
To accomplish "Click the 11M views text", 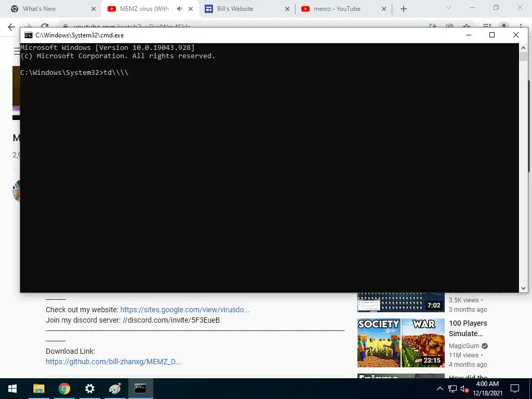I will click(463, 355).
